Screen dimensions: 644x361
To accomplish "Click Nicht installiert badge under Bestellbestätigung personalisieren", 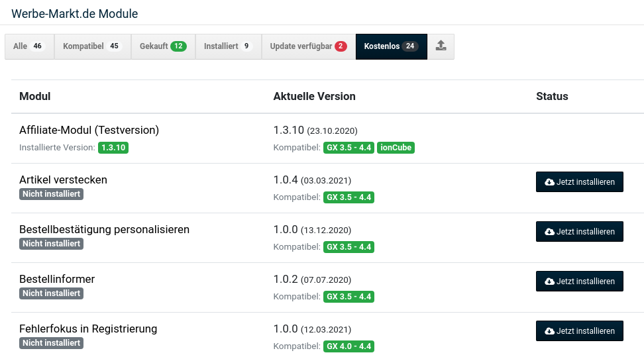I will pos(51,244).
